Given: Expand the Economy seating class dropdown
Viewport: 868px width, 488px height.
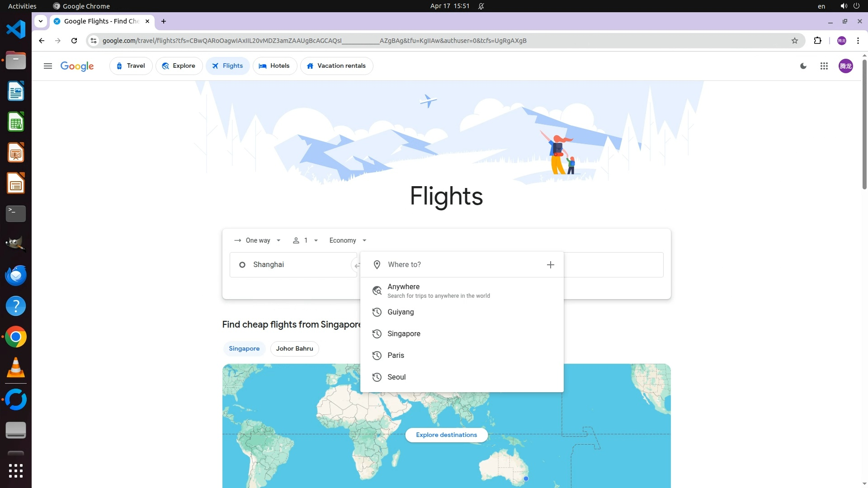Looking at the screenshot, I should (348, 240).
